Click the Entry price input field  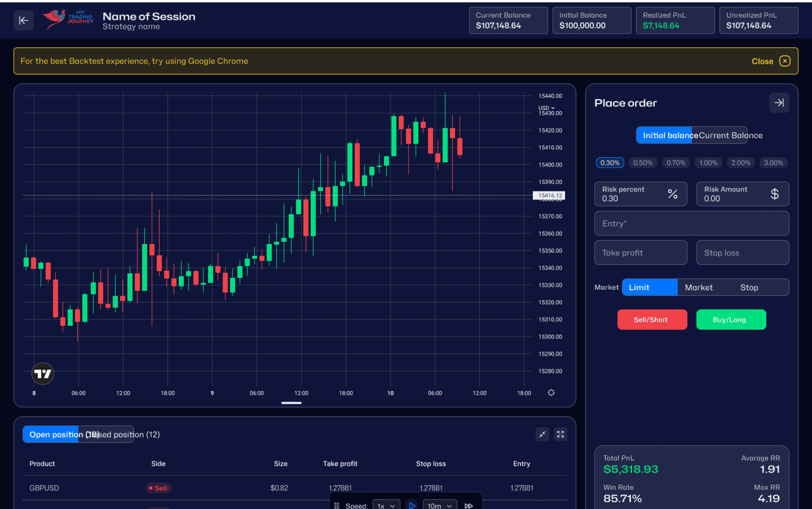point(692,223)
